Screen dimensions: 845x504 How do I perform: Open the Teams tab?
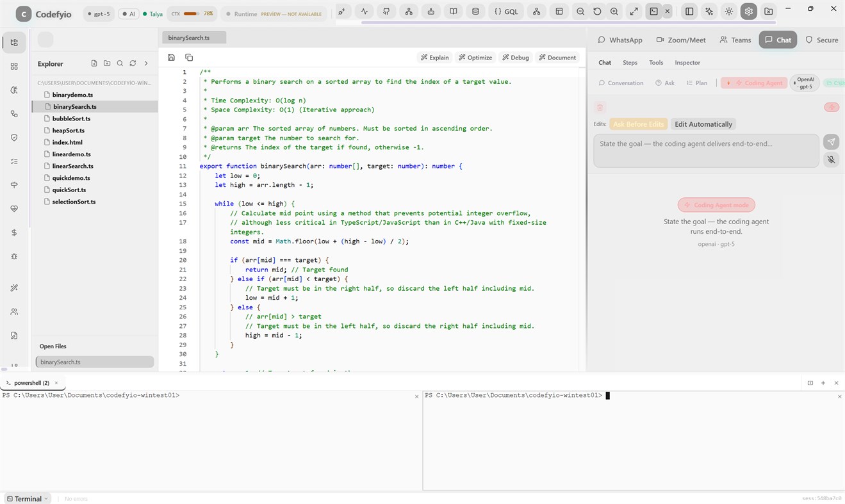735,40
